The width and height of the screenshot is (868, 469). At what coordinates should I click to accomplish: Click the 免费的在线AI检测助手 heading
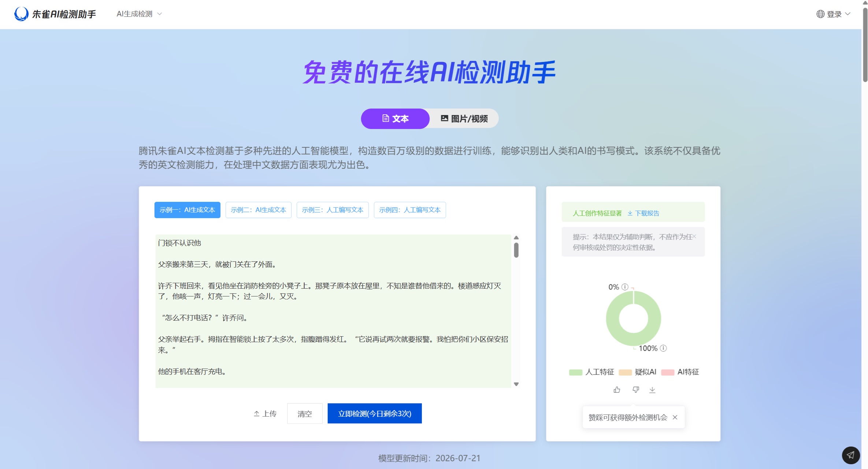[429, 72]
